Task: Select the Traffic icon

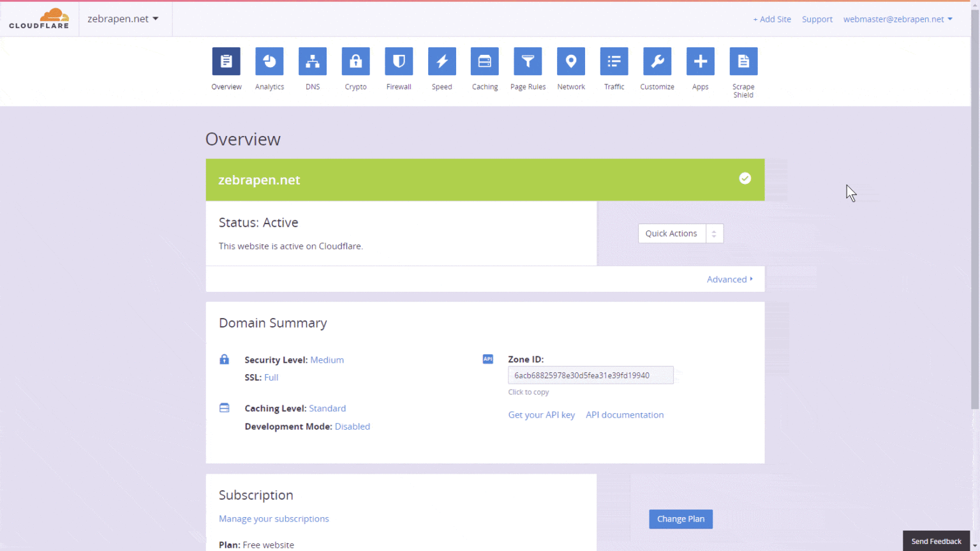Action: 614,61
